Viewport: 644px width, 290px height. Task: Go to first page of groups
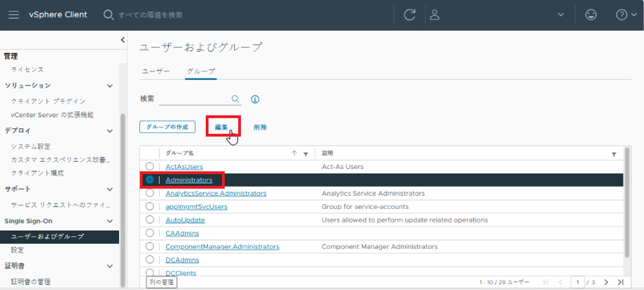coord(546,282)
